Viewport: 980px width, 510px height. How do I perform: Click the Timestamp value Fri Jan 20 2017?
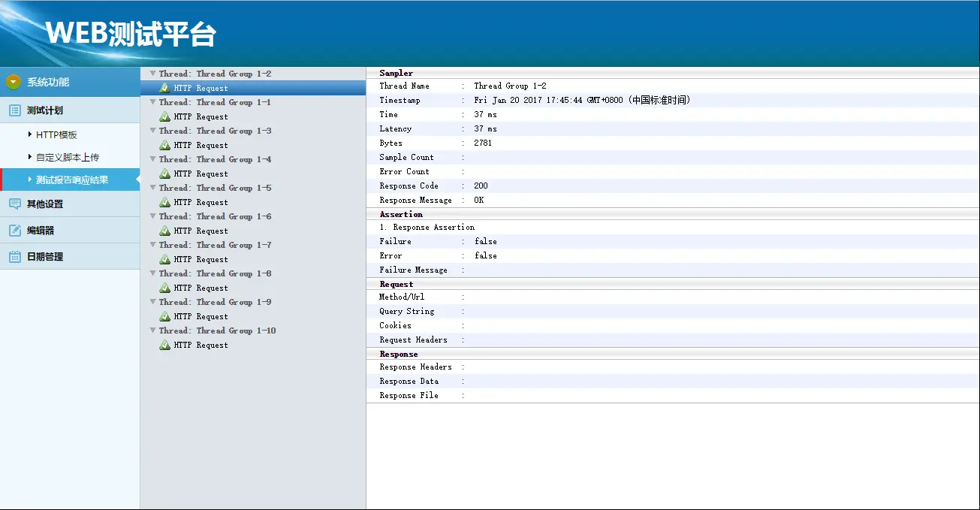tap(582, 100)
